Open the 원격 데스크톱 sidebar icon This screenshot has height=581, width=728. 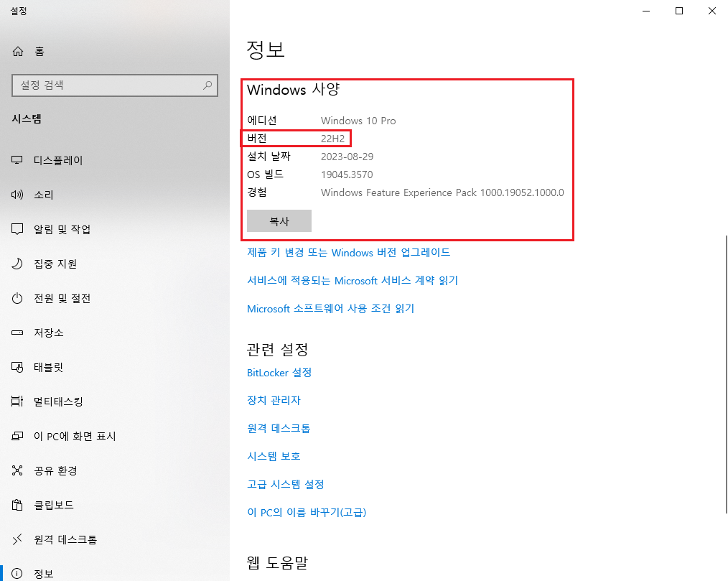pos(17,539)
